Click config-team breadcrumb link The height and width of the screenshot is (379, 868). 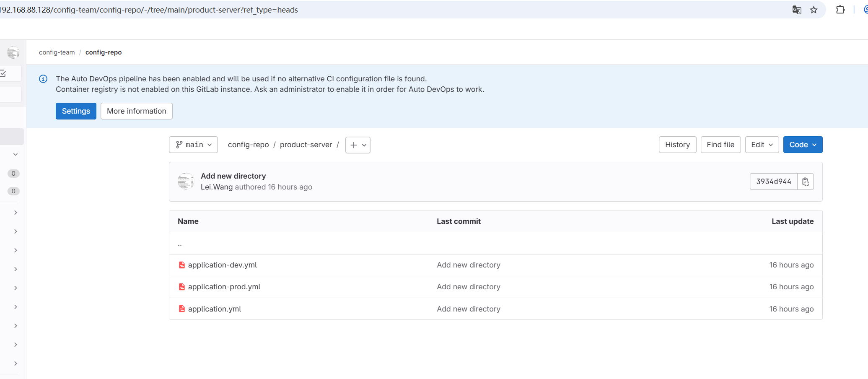(57, 52)
